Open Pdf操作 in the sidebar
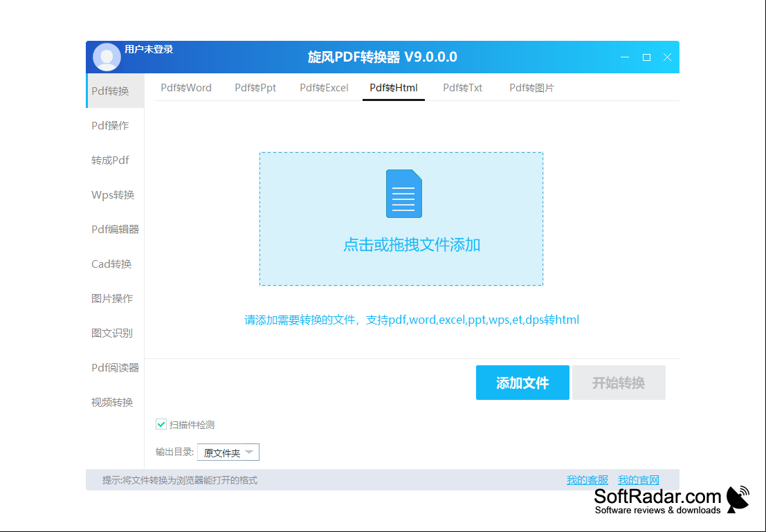Screen dimensions: 766x532 click(111, 125)
